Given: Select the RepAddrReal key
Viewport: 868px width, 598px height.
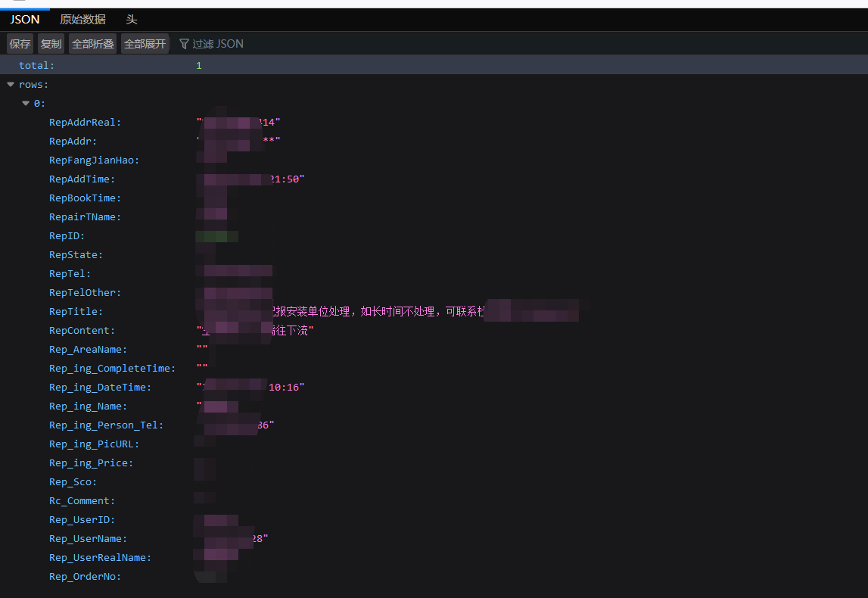Looking at the screenshot, I should [x=85, y=123].
